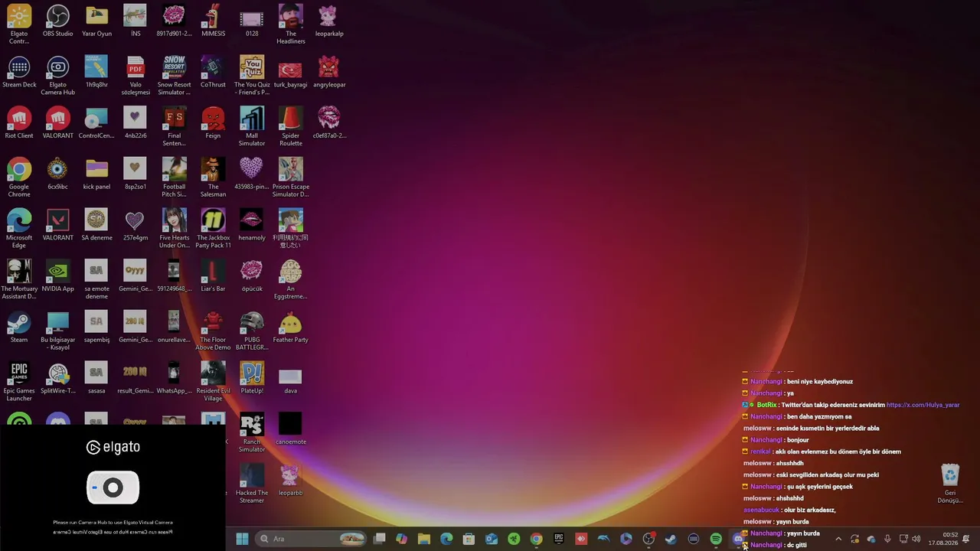Select the kick panel folder
The width and height of the screenshot is (980, 551).
tap(96, 174)
